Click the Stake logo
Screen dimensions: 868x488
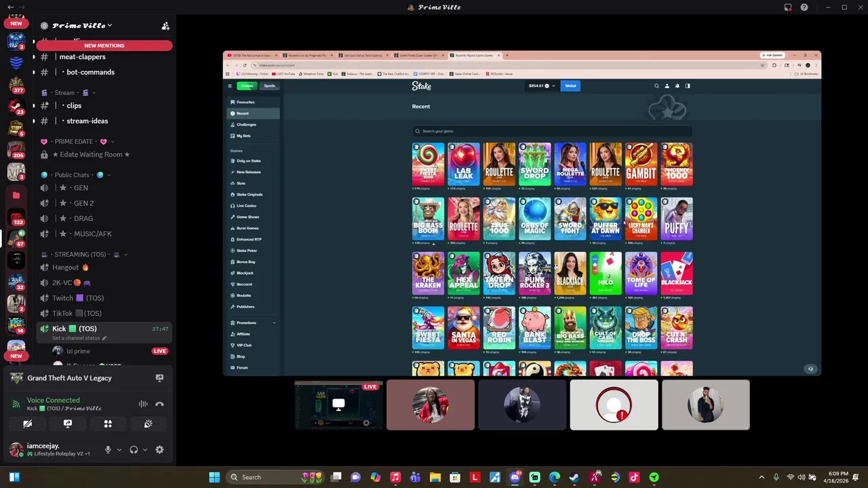[x=421, y=86]
